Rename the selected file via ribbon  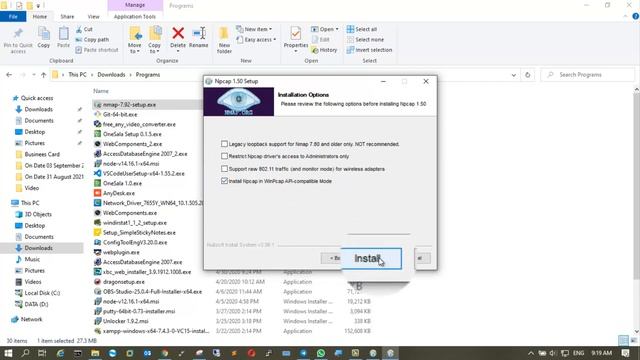point(198,38)
